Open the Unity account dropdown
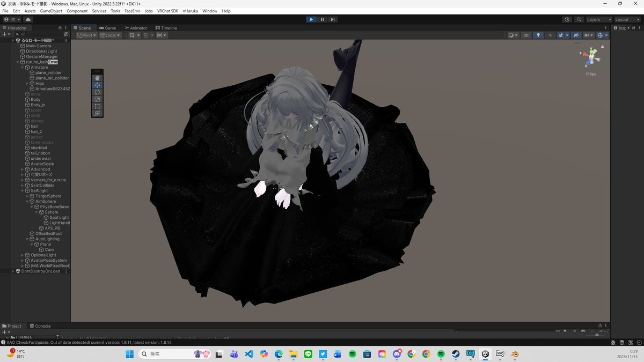Image resolution: width=644 pixels, height=362 pixels. pyautogui.click(x=12, y=19)
